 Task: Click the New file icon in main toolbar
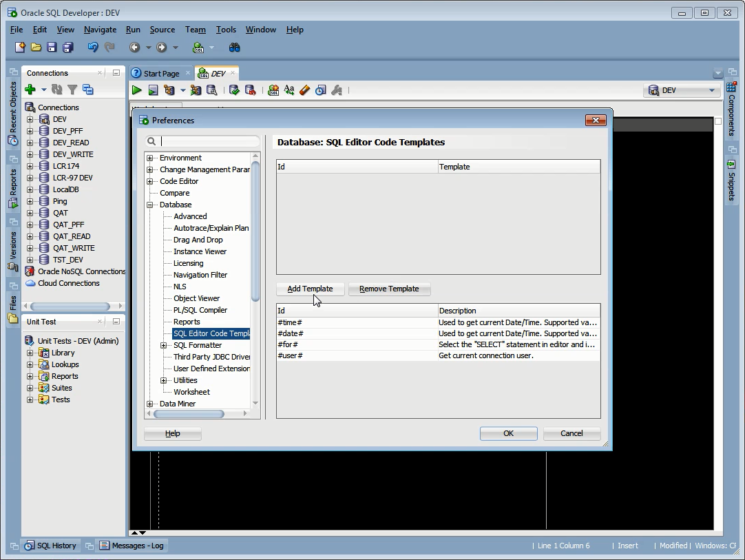20,47
